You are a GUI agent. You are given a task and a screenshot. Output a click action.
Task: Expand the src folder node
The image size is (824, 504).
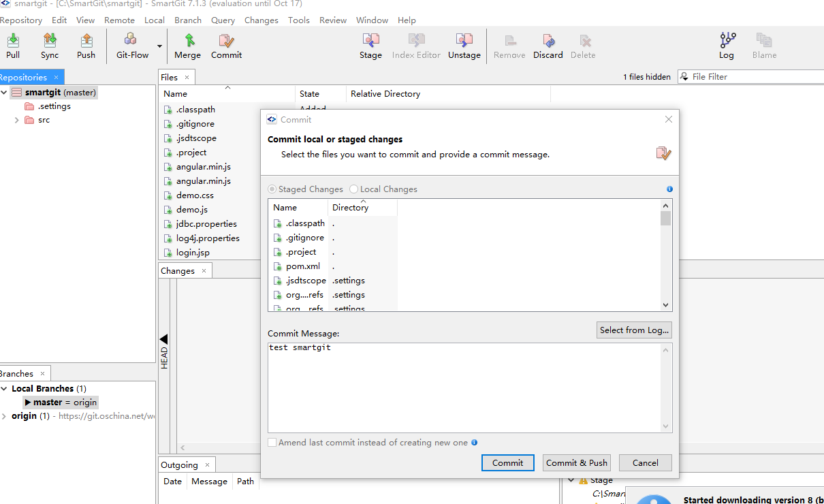coord(17,120)
